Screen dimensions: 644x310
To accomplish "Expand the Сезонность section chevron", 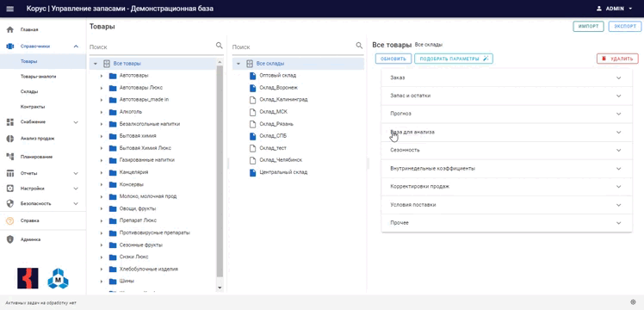I will pos(618,151).
